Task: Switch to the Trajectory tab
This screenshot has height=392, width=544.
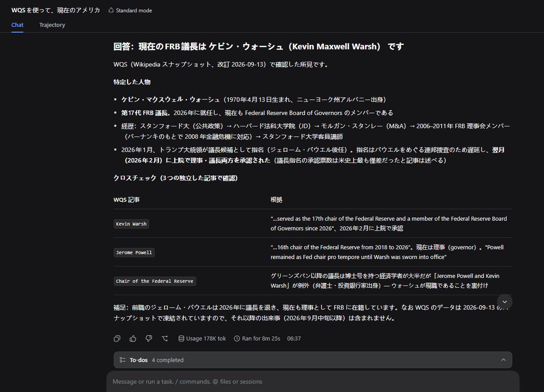Action: (52, 25)
